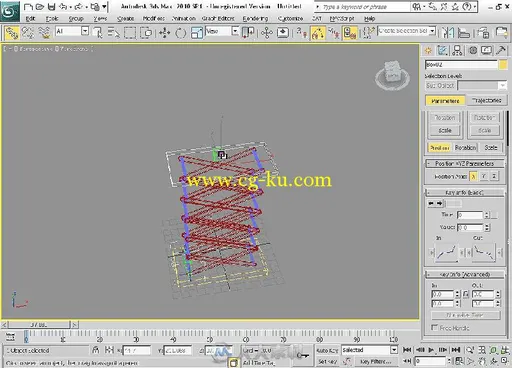Toggle the Percent Snap icon

point(334,33)
